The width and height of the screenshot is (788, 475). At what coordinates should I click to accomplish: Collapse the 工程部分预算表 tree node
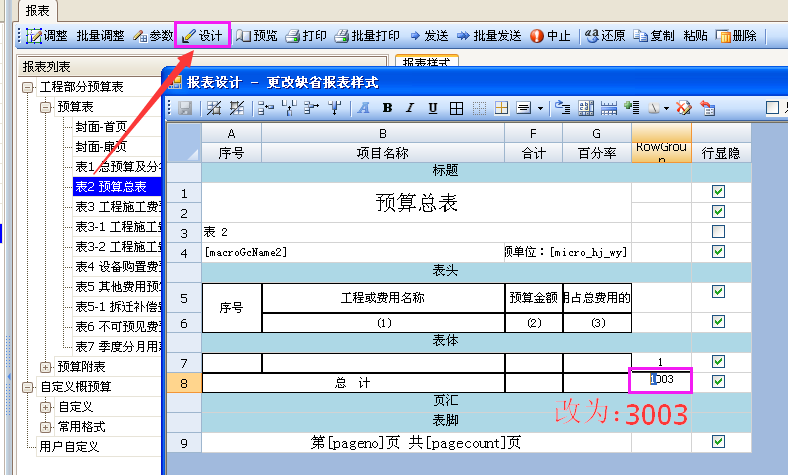[28, 87]
